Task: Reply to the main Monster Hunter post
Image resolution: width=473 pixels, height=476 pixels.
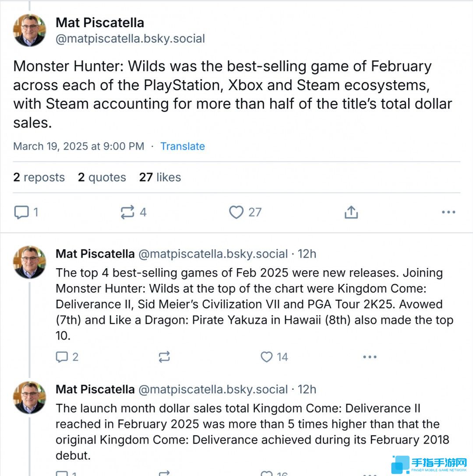Action: pos(26,212)
